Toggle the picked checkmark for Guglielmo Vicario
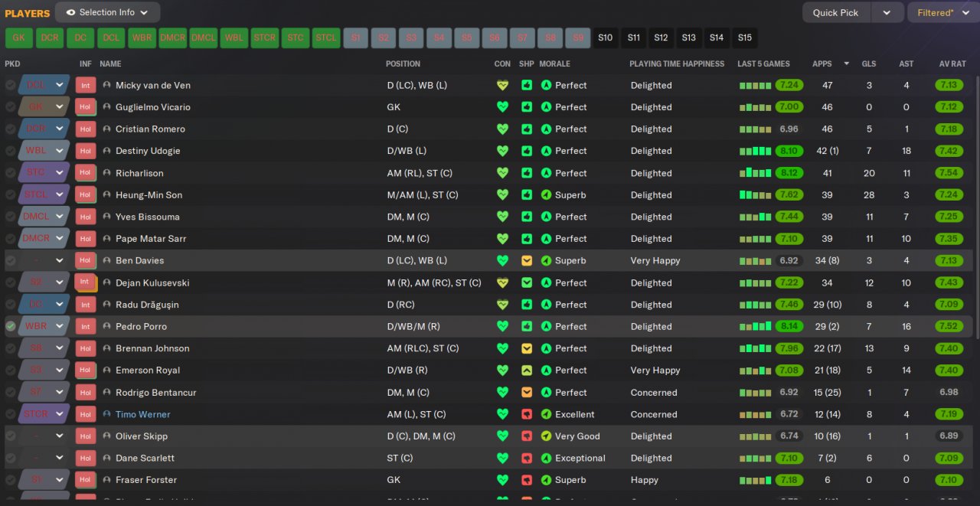 (11, 107)
